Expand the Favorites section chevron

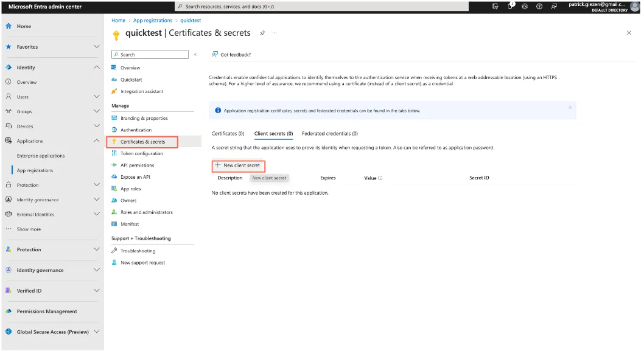tap(97, 47)
